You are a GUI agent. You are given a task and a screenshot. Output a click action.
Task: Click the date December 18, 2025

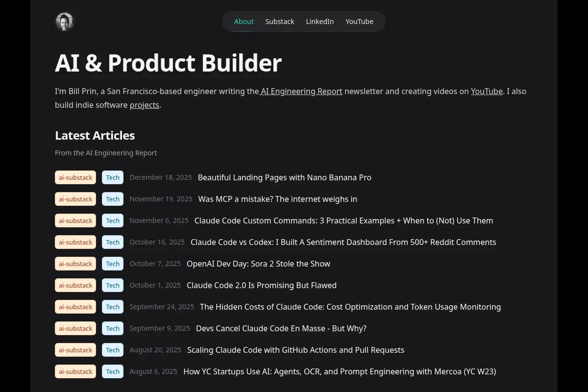pyautogui.click(x=161, y=177)
